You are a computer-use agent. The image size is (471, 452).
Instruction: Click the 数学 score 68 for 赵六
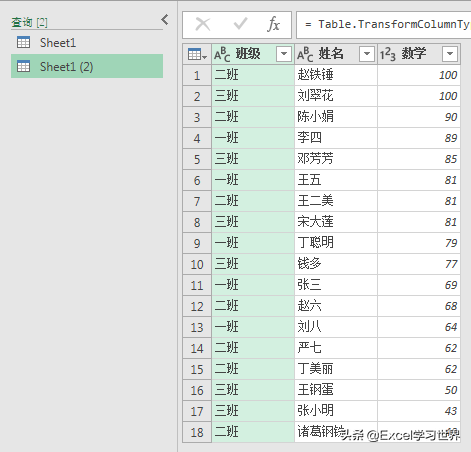[x=419, y=306]
